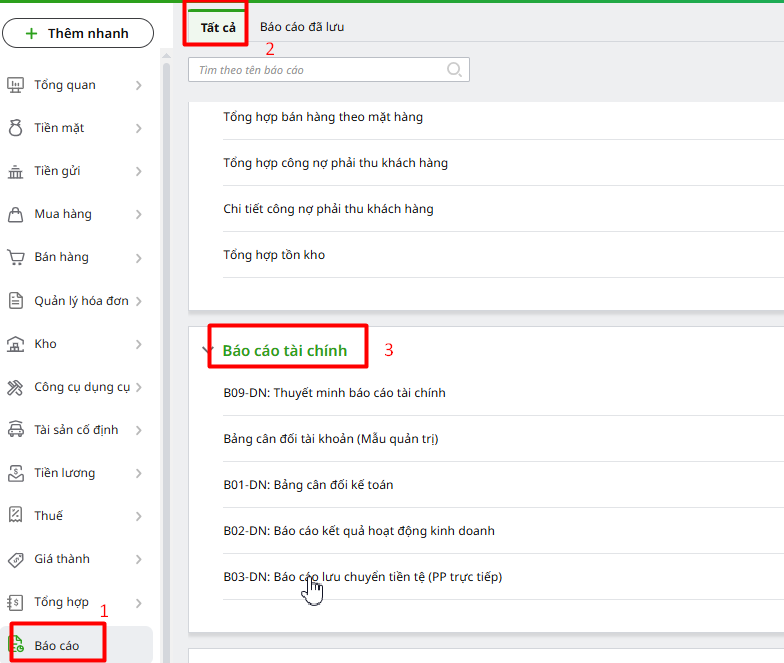Viewport: 784px width, 663px height.
Task: Expand the Tiền lương submenu chevron
Action: coord(139,473)
